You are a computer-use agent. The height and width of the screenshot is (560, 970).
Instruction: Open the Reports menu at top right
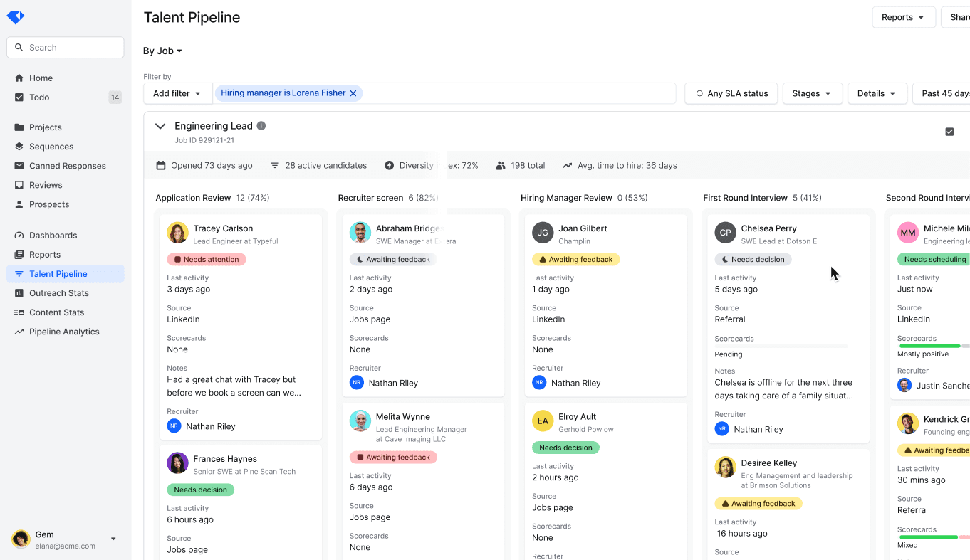coord(903,16)
